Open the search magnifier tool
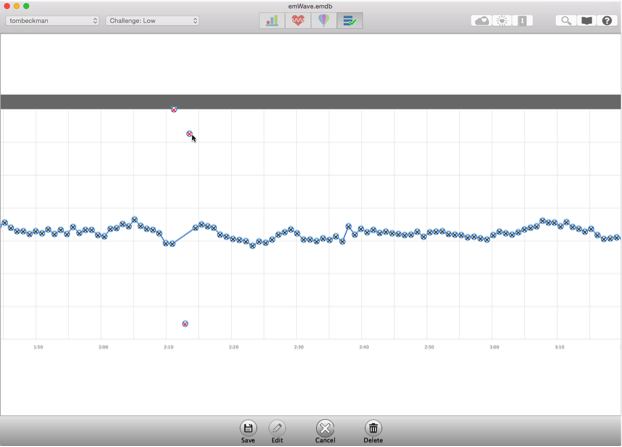This screenshot has width=622, height=447. click(565, 20)
